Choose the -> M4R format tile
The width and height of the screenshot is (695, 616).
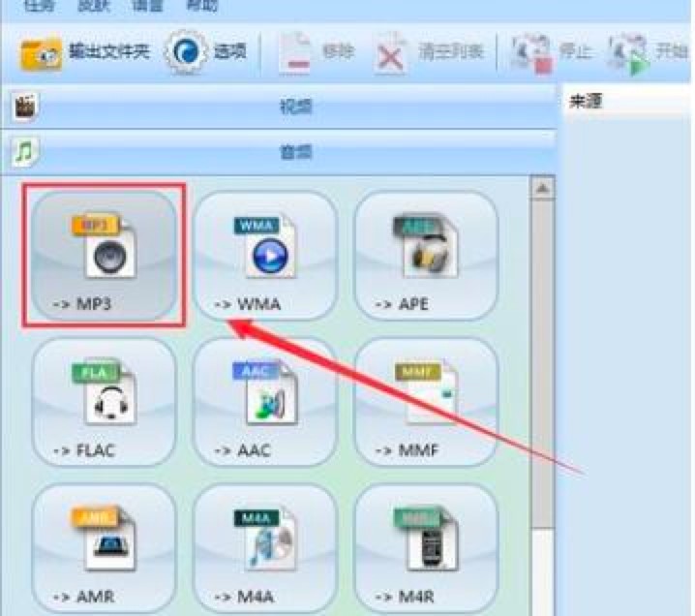tap(427, 548)
